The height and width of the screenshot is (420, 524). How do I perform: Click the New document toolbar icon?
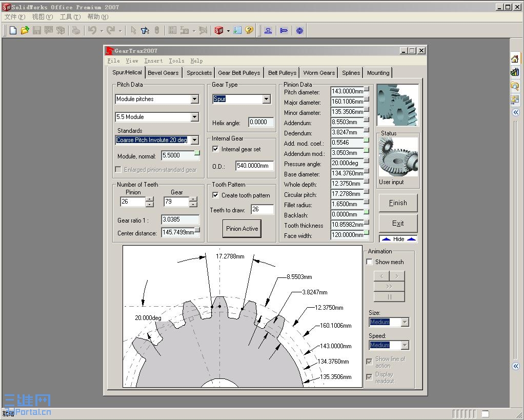tap(13, 30)
